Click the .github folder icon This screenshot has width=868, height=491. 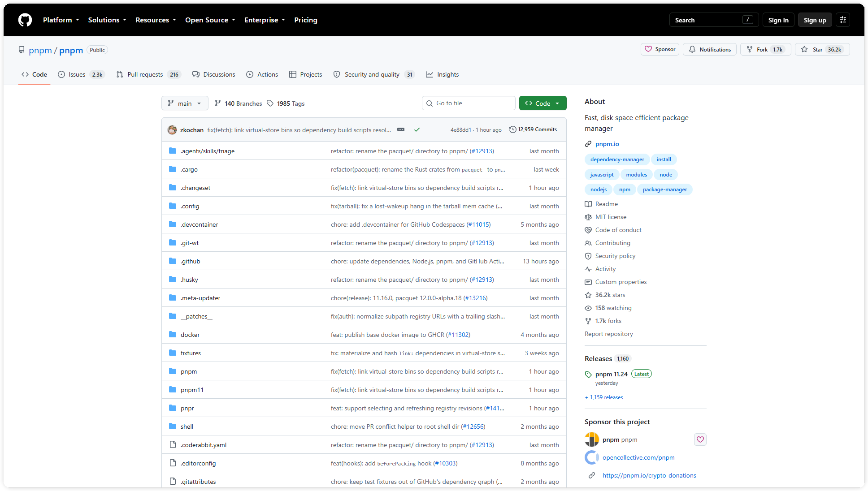pyautogui.click(x=173, y=261)
